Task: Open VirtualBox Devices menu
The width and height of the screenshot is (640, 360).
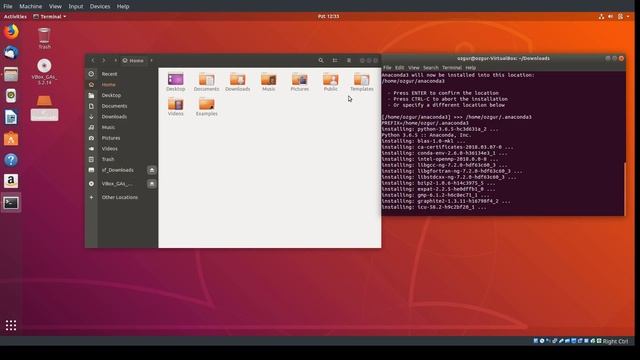Action: click(100, 6)
